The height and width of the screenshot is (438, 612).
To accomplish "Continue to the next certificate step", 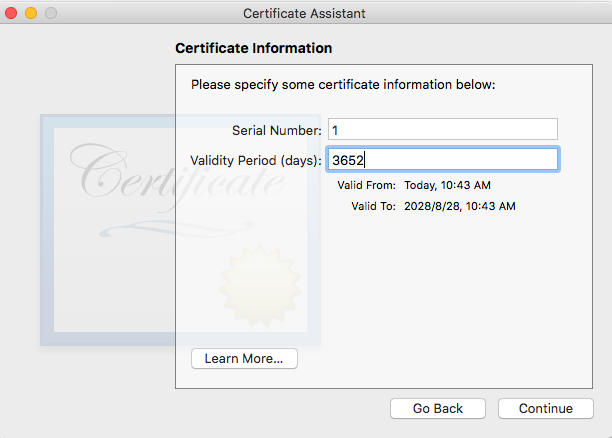I will tap(546, 408).
